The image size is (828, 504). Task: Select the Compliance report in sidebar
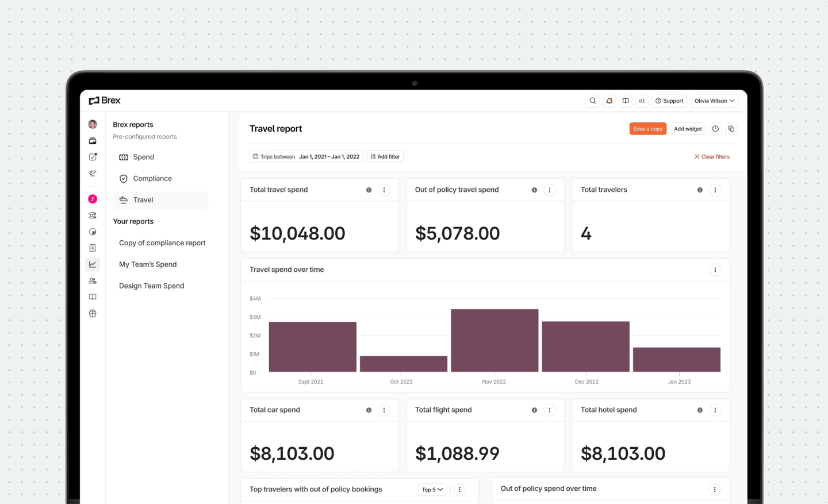[152, 179]
